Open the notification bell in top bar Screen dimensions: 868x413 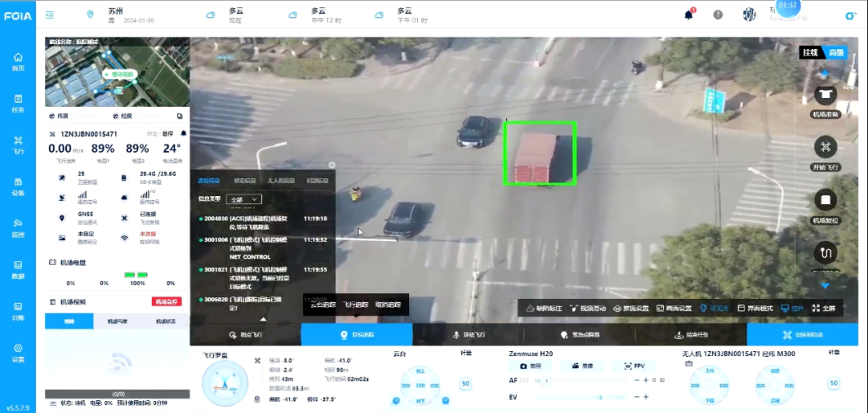pos(689,14)
